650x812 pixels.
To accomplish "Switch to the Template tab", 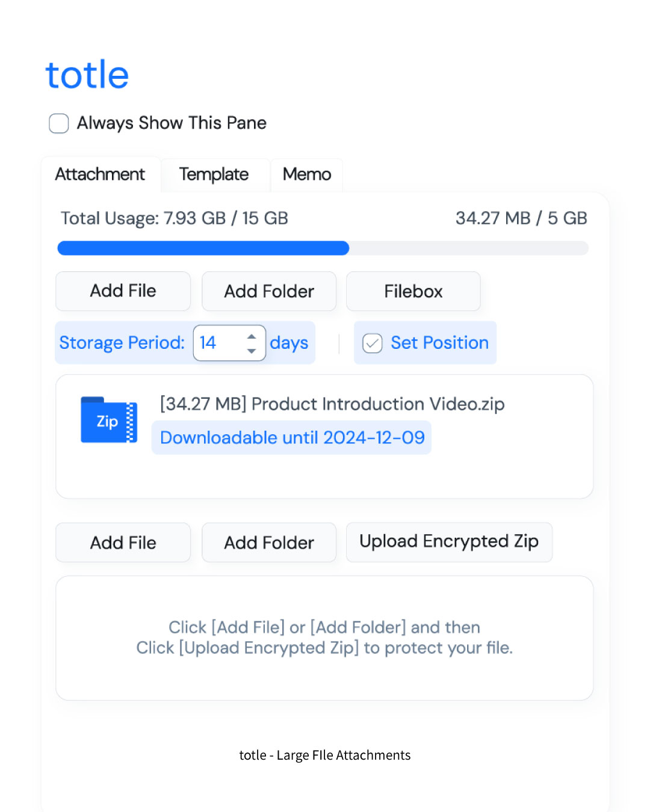I will pyautogui.click(x=214, y=174).
